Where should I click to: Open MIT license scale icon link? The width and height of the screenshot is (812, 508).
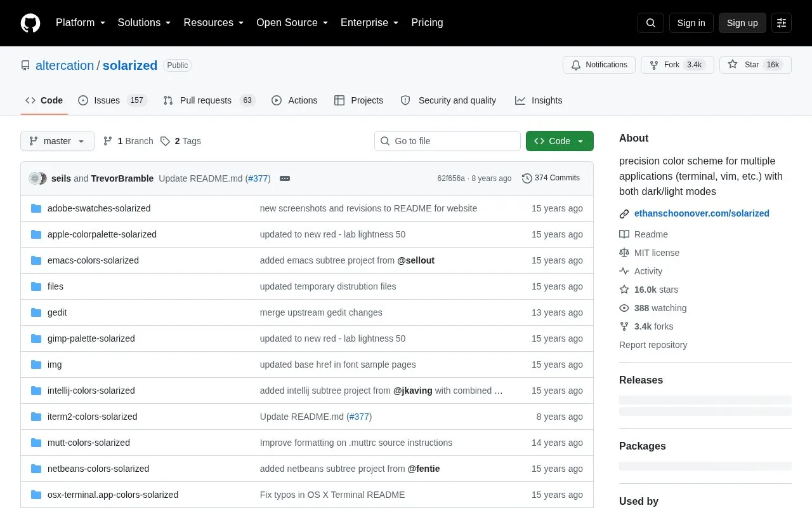(x=649, y=253)
